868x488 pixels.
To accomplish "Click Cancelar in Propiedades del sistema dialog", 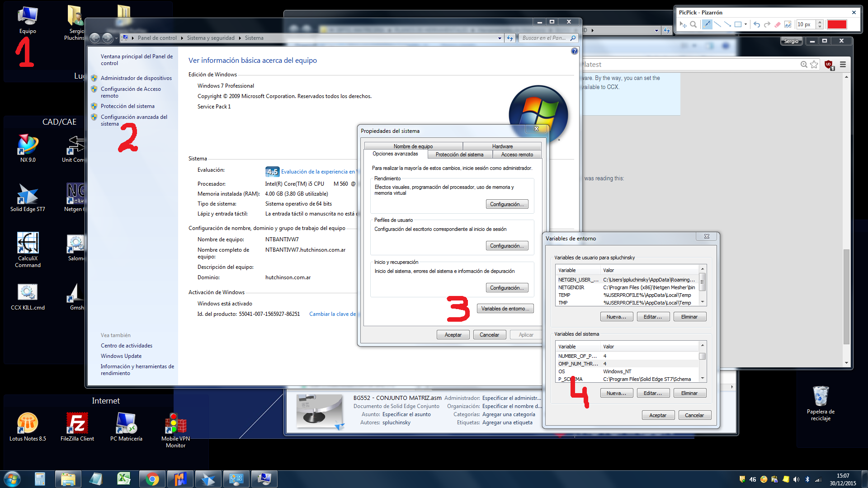I will click(x=489, y=335).
